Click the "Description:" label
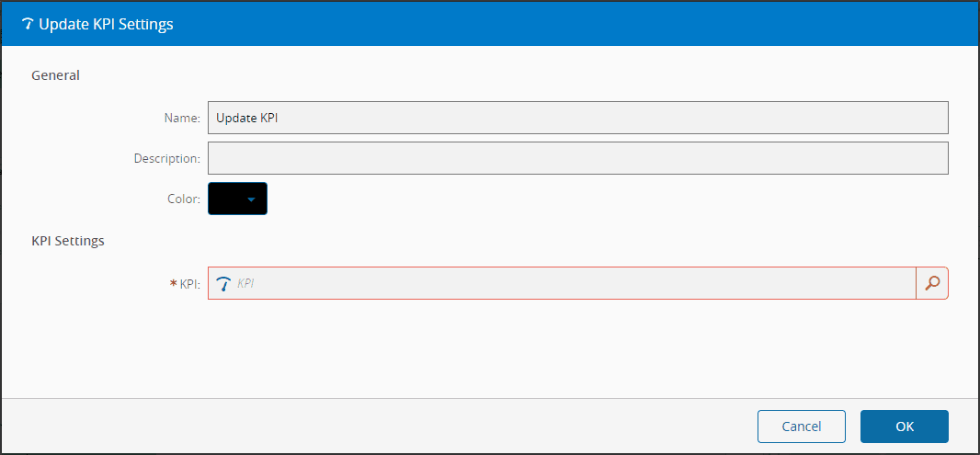This screenshot has height=455, width=980. [166, 158]
